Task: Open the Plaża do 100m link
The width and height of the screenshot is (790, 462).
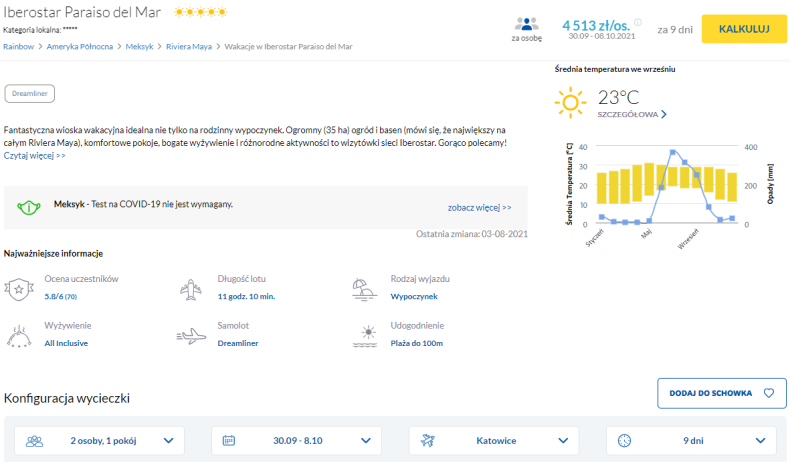Action: coord(417,344)
